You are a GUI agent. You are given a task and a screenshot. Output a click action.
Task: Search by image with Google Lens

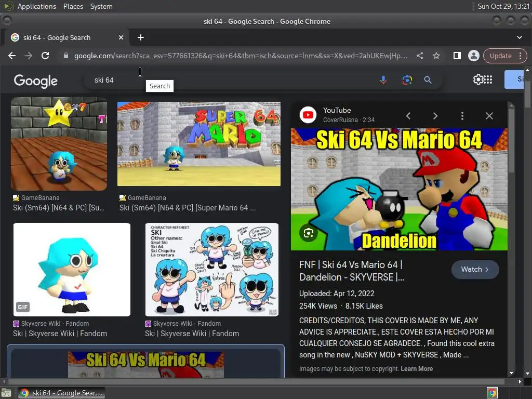(407, 80)
